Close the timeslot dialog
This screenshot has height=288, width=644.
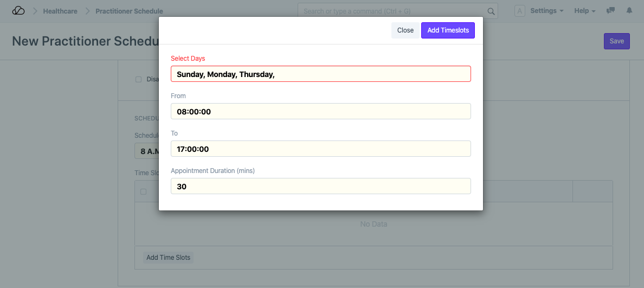click(x=405, y=30)
